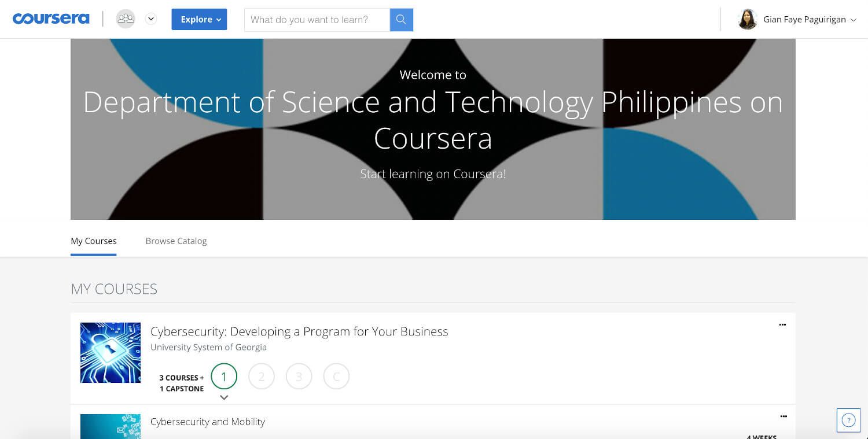This screenshot has width=868, height=439.
Task: Select course 3 circle in specialization
Action: [299, 377]
